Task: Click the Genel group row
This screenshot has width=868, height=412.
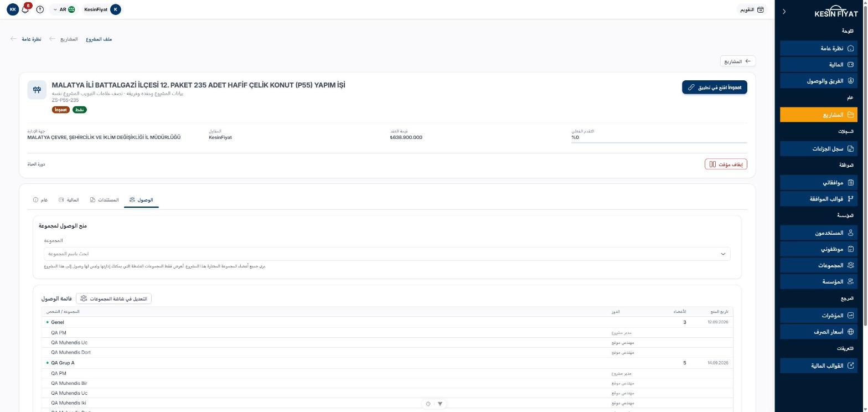Action: (x=387, y=322)
